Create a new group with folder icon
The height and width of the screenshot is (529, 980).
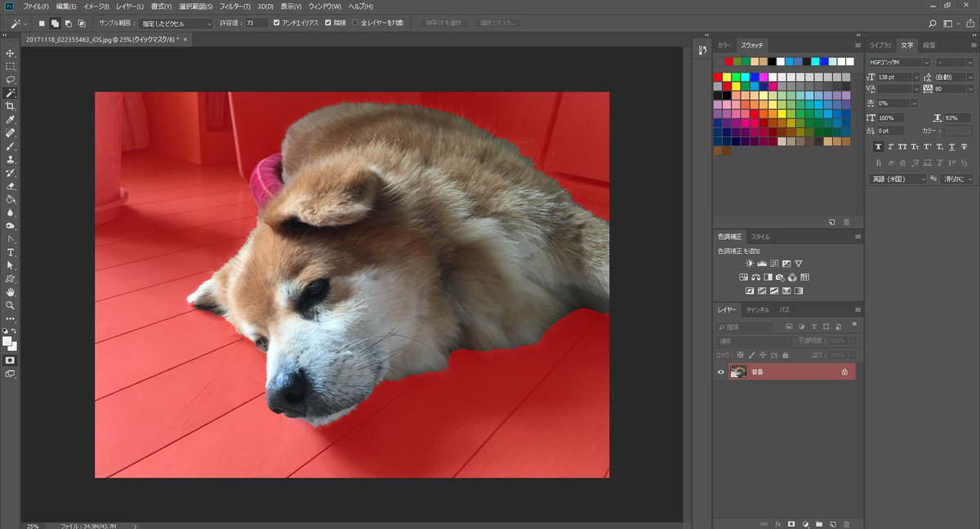coord(819,523)
